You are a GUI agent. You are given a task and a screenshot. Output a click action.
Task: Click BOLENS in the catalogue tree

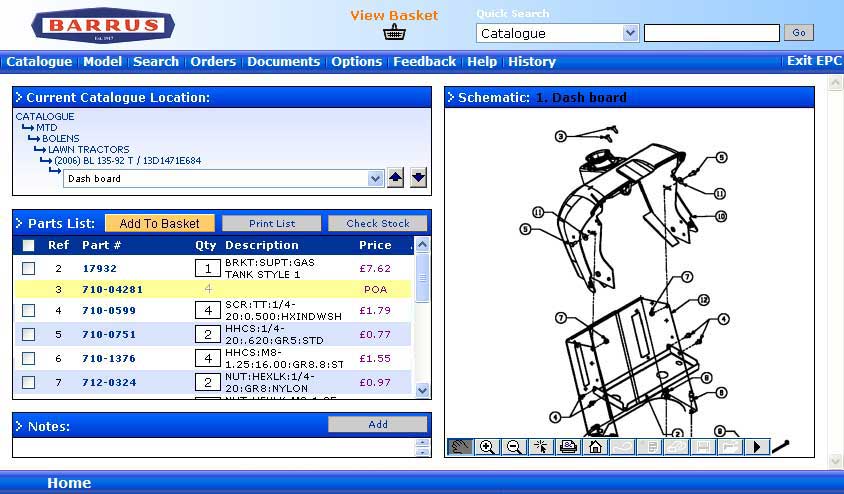pos(61,138)
